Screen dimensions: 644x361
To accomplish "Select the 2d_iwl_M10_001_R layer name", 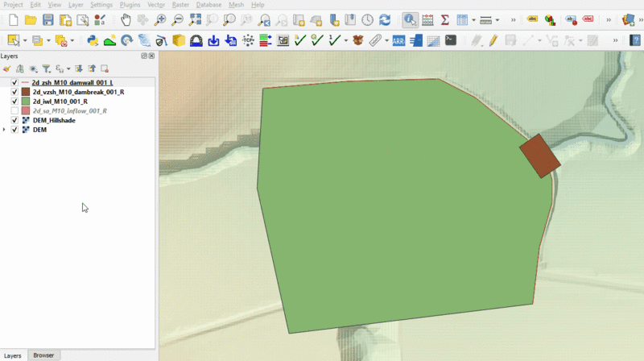I will [60, 102].
